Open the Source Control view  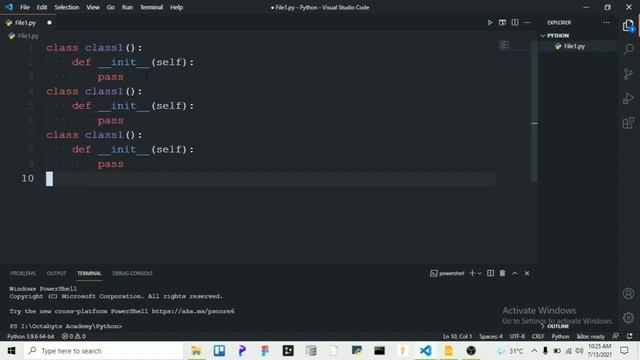click(628, 74)
